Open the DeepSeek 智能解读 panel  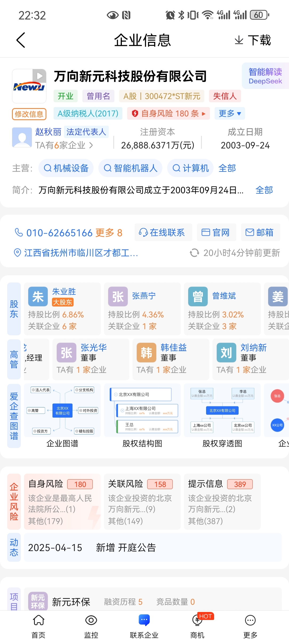tap(265, 76)
